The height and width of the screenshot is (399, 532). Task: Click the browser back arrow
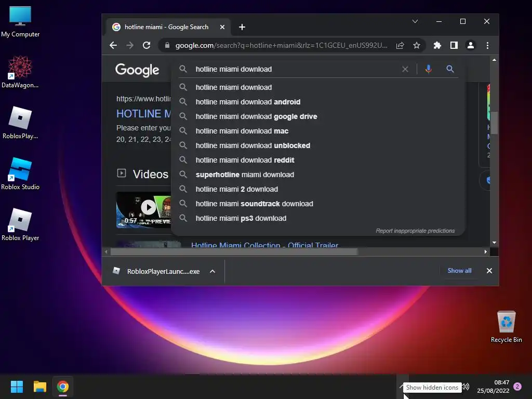coord(113,45)
